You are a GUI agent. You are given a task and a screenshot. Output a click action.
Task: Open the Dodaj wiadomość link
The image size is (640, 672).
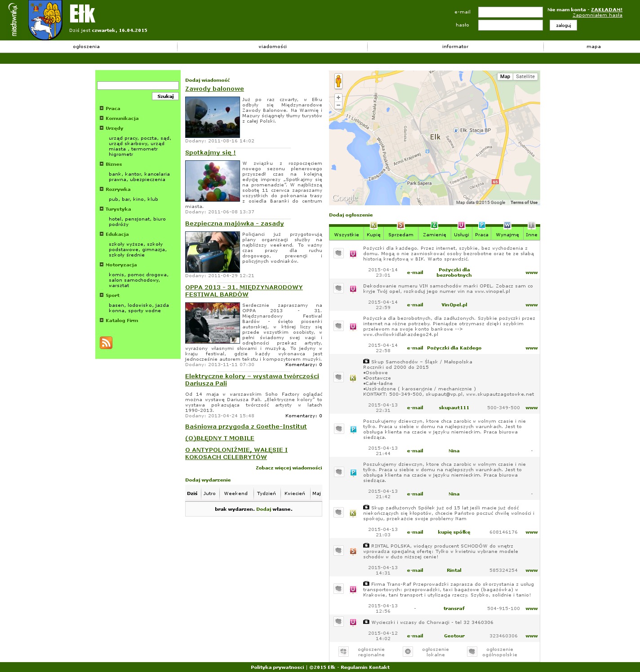point(208,80)
